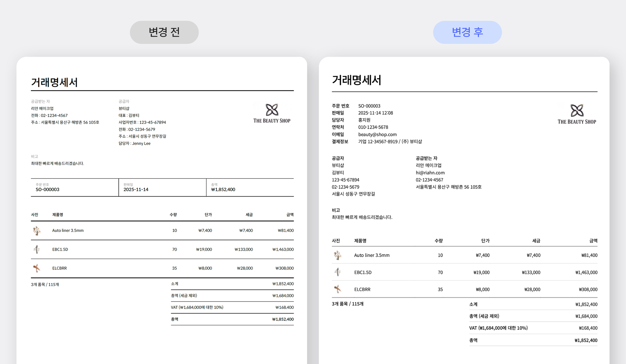
Task: Click THE BEAUTY SHOP logo on the left invoice
Action: (272, 113)
